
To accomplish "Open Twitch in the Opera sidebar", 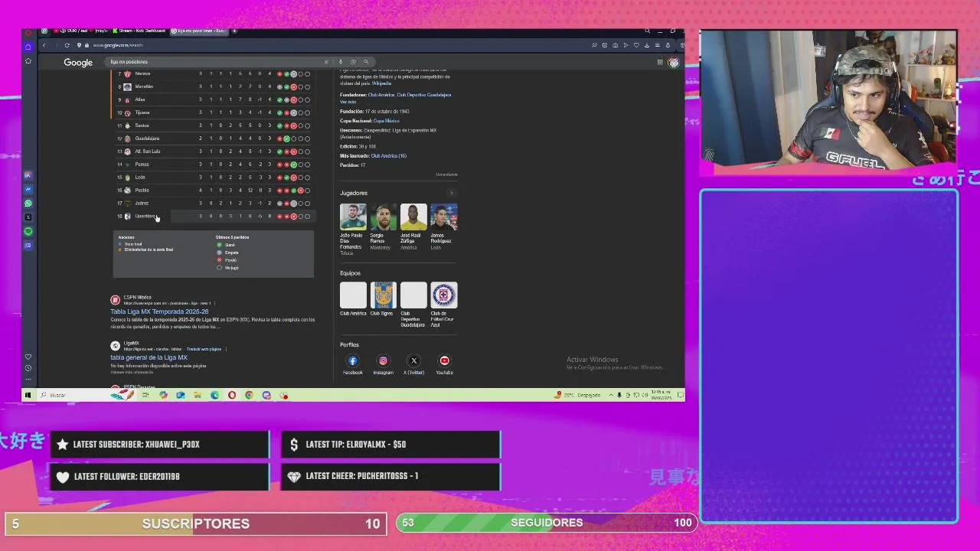I will point(28,246).
